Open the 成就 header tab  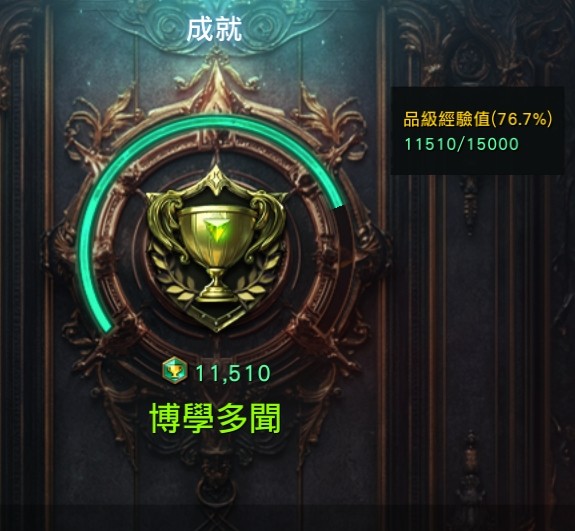(215, 30)
